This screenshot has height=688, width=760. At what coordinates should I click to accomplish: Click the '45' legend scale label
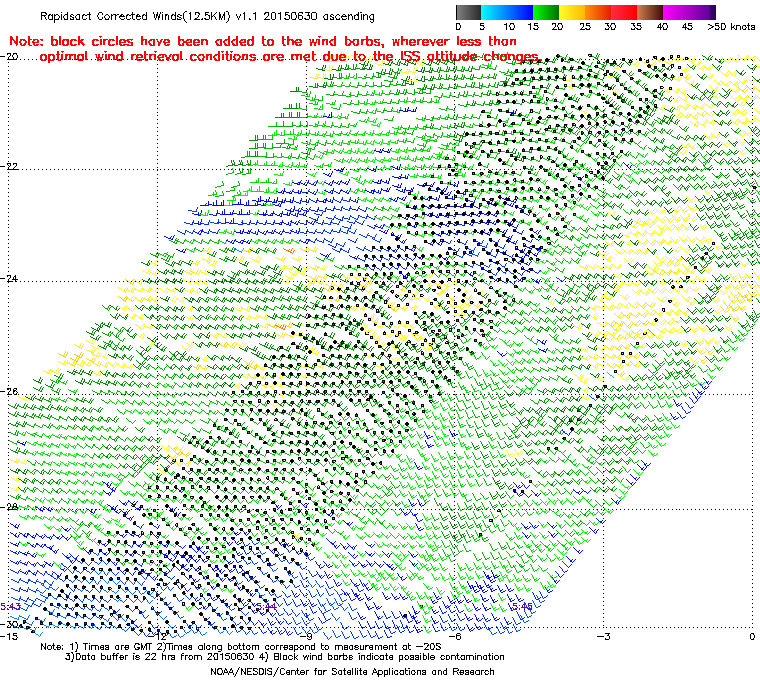(x=687, y=27)
